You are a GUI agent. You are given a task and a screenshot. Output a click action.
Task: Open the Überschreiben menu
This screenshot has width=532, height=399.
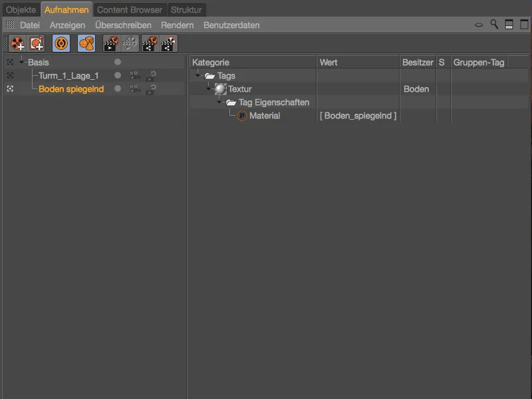123,25
